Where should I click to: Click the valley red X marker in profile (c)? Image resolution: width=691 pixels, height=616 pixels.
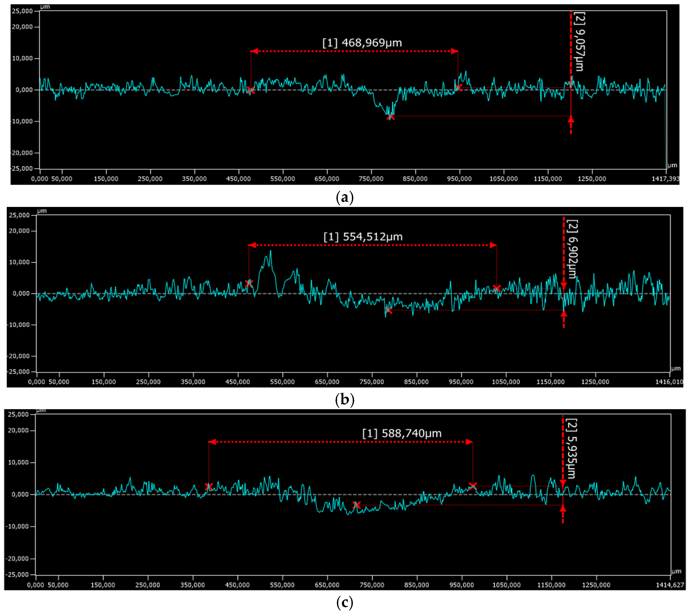click(357, 505)
